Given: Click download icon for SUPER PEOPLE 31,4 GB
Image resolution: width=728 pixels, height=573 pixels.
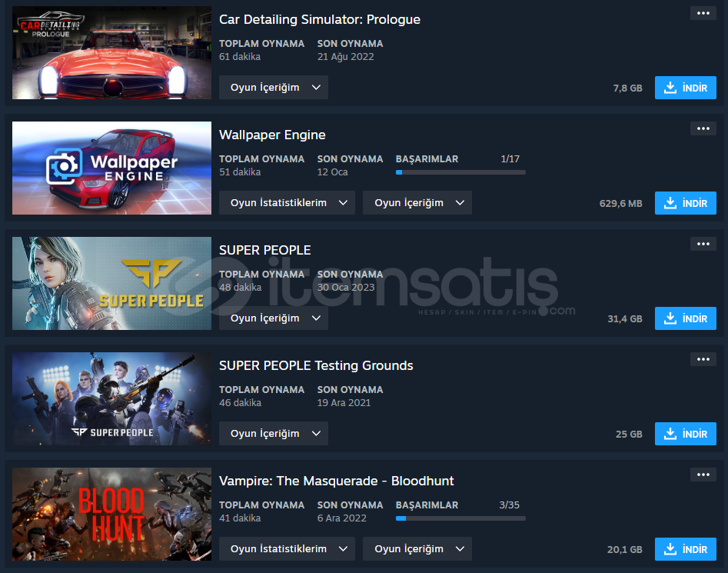Looking at the screenshot, I should [670, 318].
